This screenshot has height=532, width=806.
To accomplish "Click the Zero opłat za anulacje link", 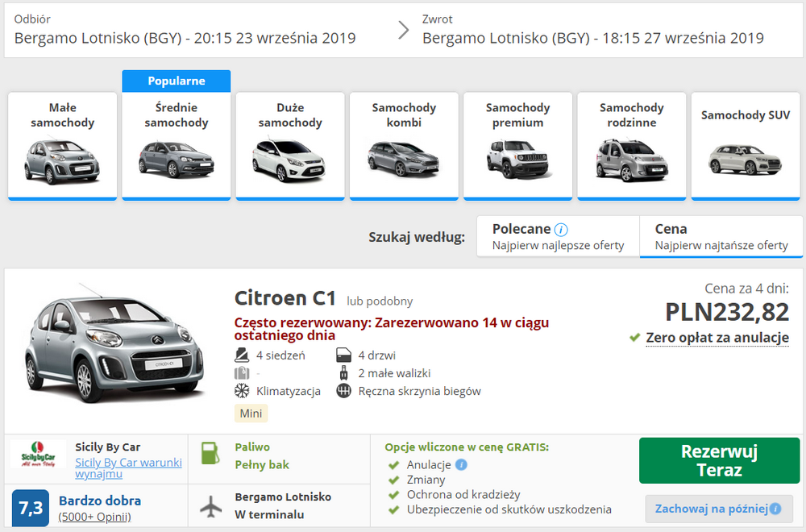I will coord(717,338).
